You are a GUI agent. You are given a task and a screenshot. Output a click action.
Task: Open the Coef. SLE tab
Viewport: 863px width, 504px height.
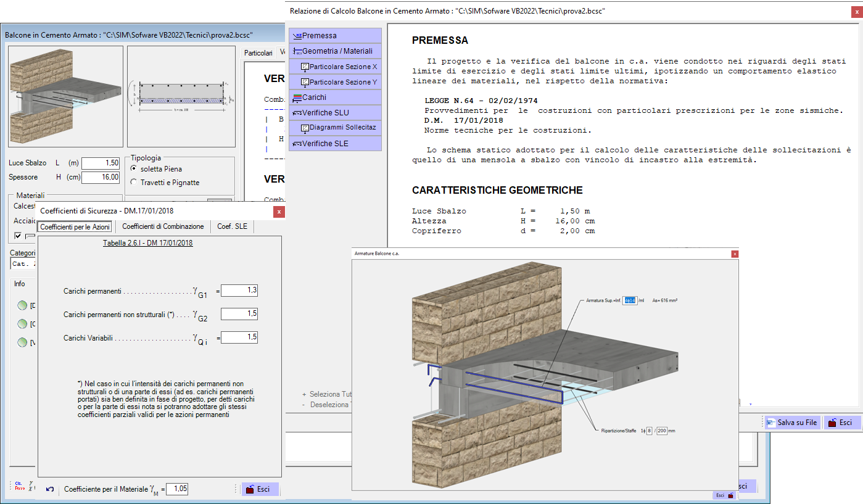click(x=232, y=226)
